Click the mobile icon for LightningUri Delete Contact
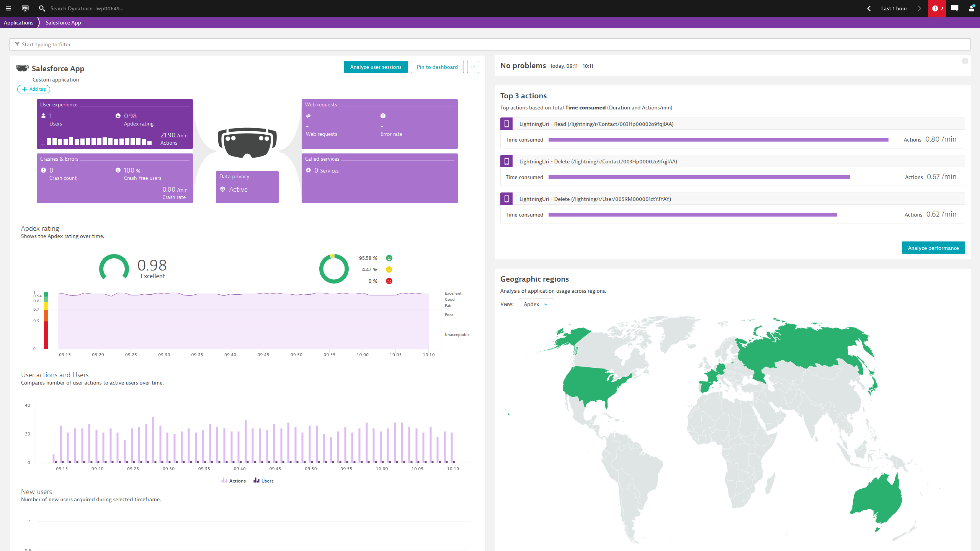The image size is (980, 551). pos(506,161)
